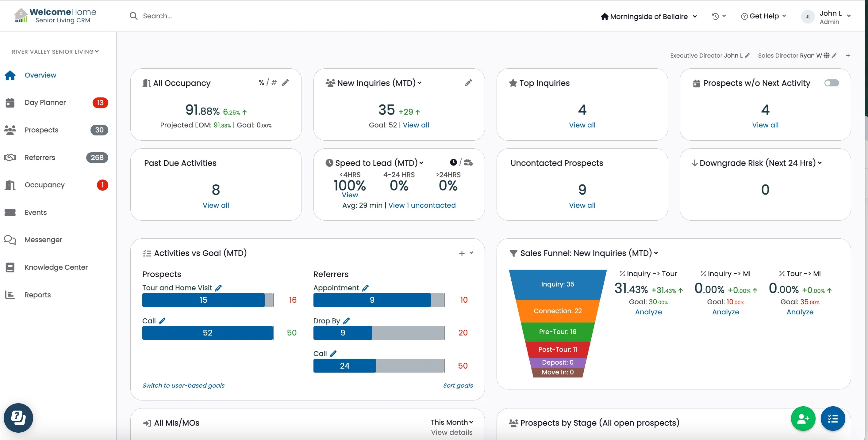This screenshot has height=440, width=868.
Task: Expand River Valley Senior Living selector
Action: pyautogui.click(x=55, y=51)
